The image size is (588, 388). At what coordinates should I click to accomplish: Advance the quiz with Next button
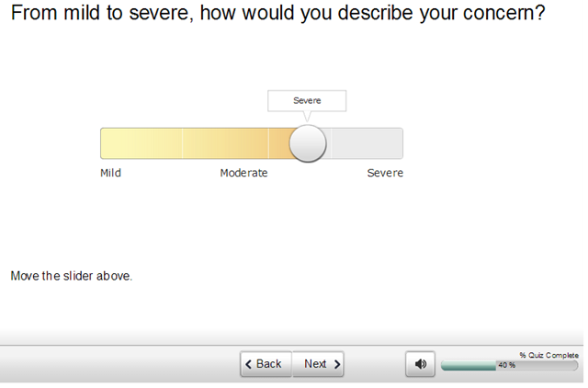pos(318,364)
